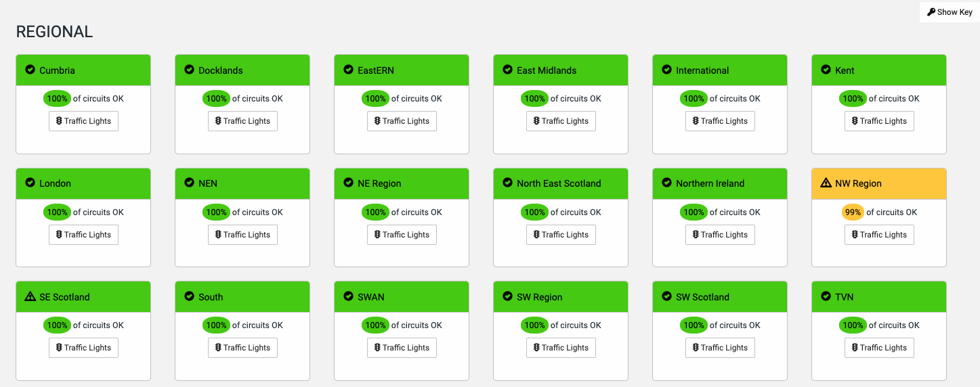980x387 pixels.
Task: Click the checkmark icon next to SWAN
Action: tap(348, 296)
